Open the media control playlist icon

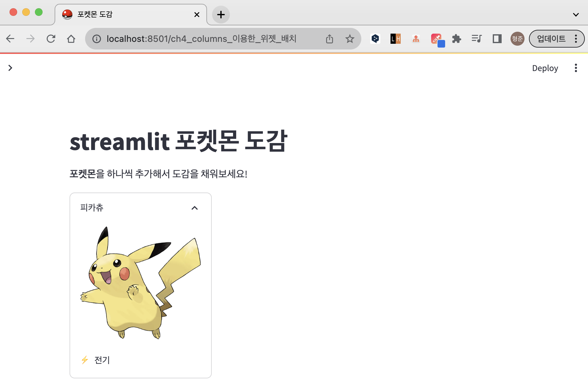[477, 39]
